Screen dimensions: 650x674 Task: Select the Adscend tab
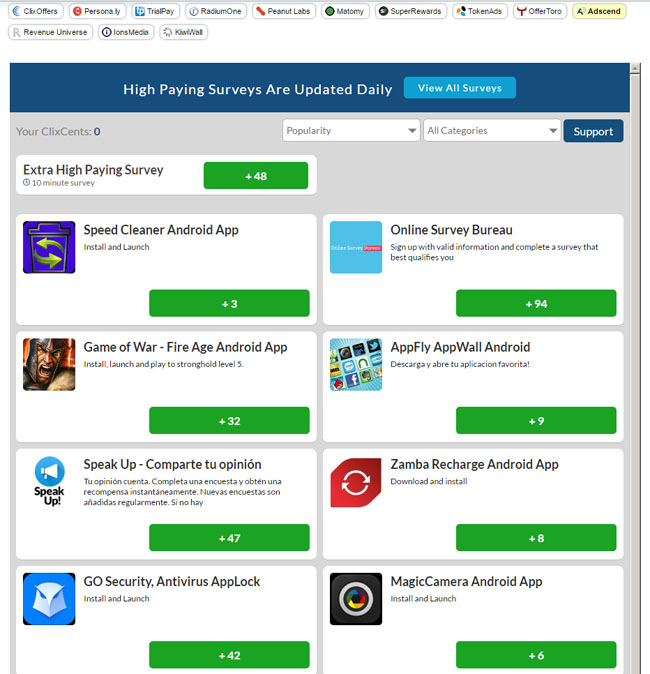pyautogui.click(x=599, y=11)
